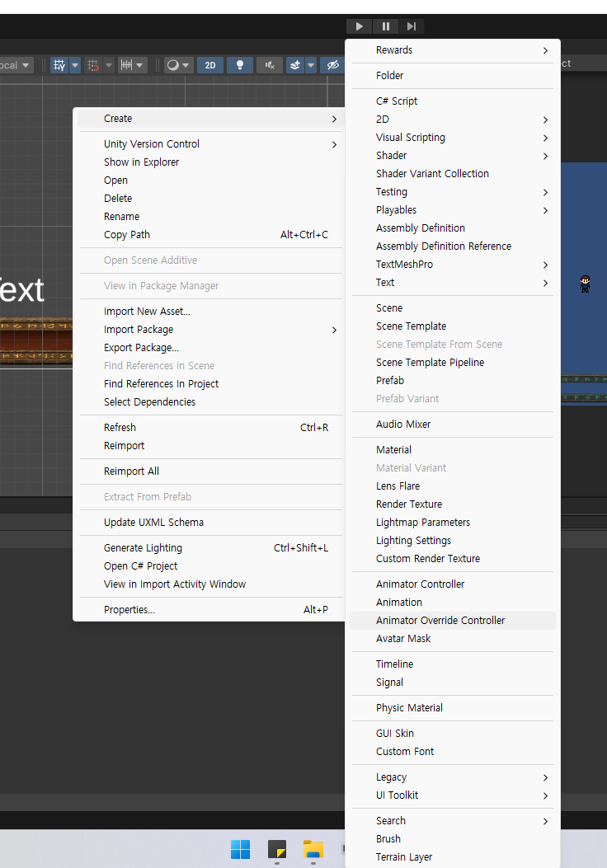Viewport: 607px width, 868px height.
Task: Open Properties... entry
Action: pos(210,609)
